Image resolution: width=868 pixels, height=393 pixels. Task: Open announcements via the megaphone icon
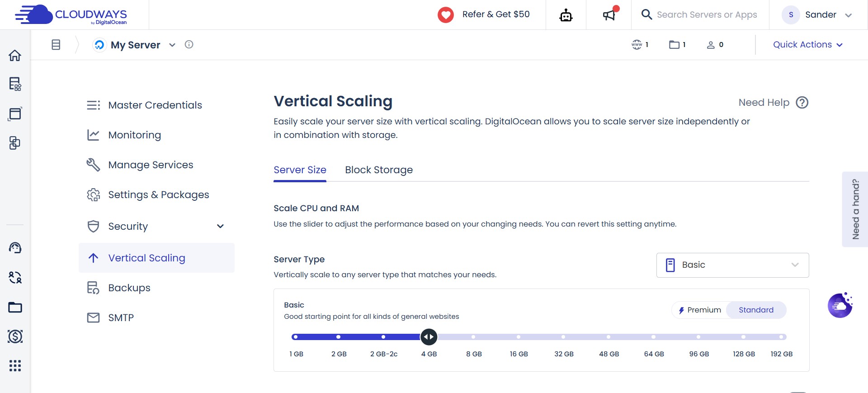pyautogui.click(x=609, y=14)
